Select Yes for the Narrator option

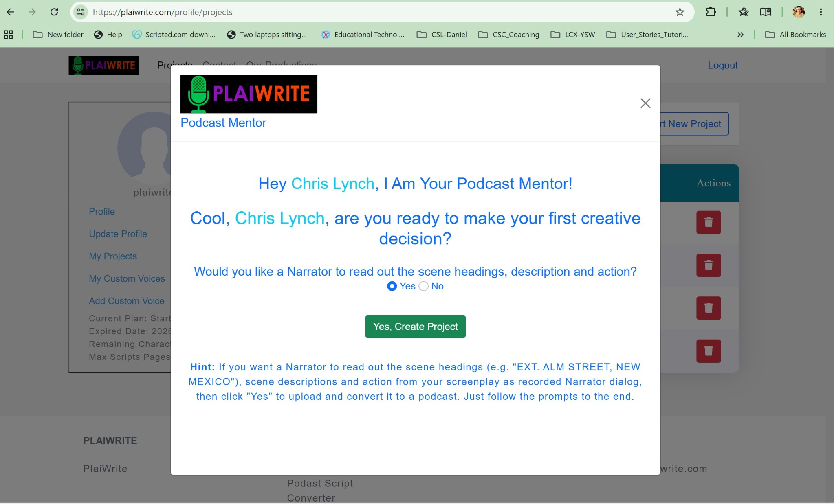tap(392, 286)
